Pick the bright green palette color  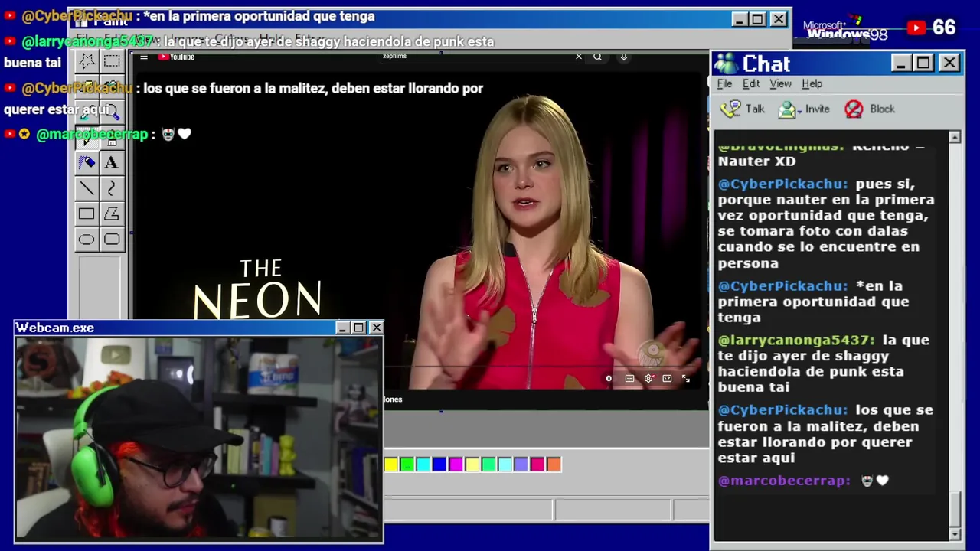(x=407, y=464)
